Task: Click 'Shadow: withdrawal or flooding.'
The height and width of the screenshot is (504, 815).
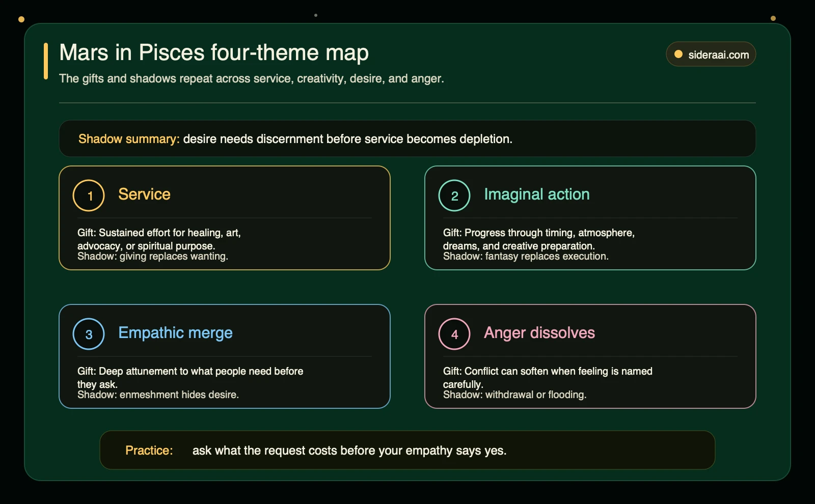Action: tap(514, 395)
